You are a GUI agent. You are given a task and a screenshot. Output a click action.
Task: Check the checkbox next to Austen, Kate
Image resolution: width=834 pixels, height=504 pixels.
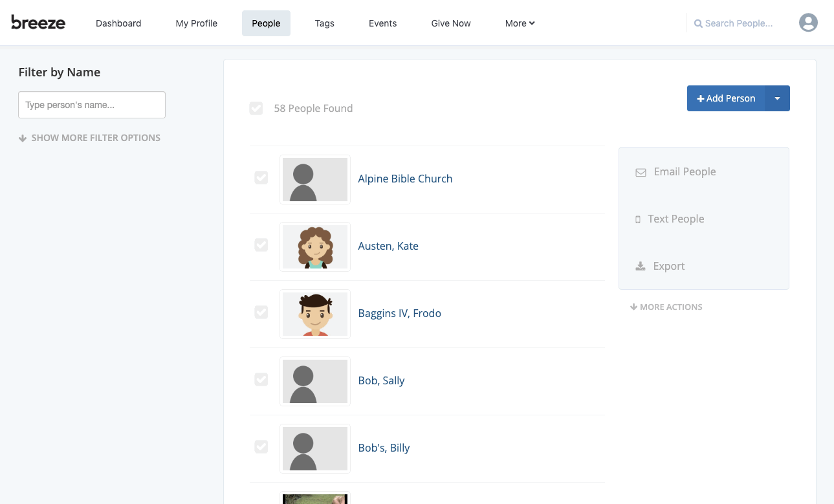tap(261, 245)
